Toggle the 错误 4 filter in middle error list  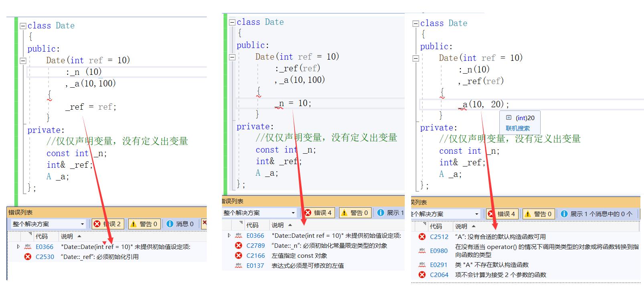(x=318, y=213)
